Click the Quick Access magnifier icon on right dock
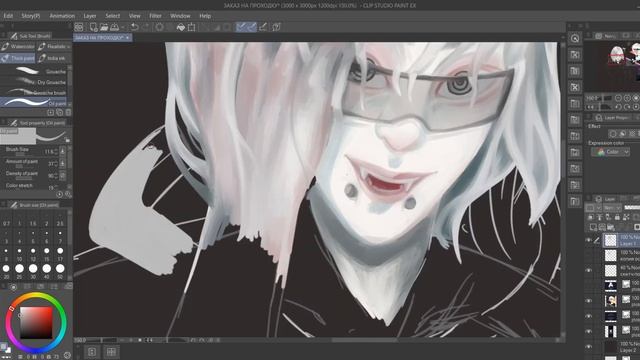640x360 pixels. pyautogui.click(x=575, y=38)
